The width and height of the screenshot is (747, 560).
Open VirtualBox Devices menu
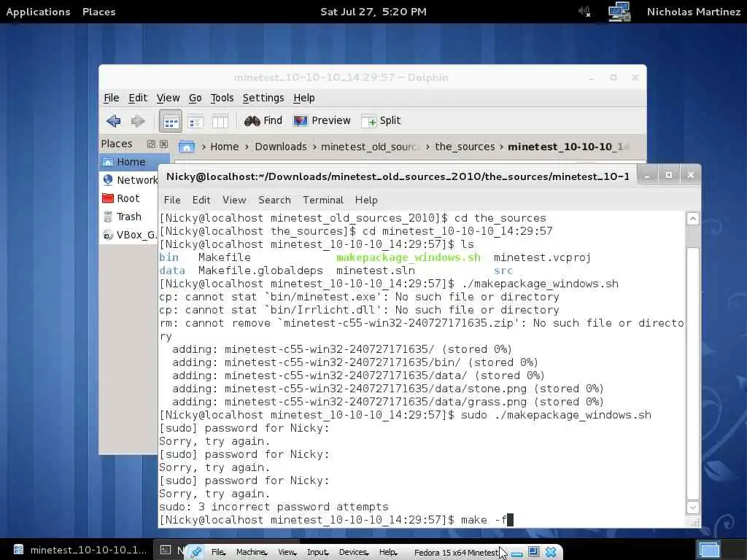click(x=354, y=553)
